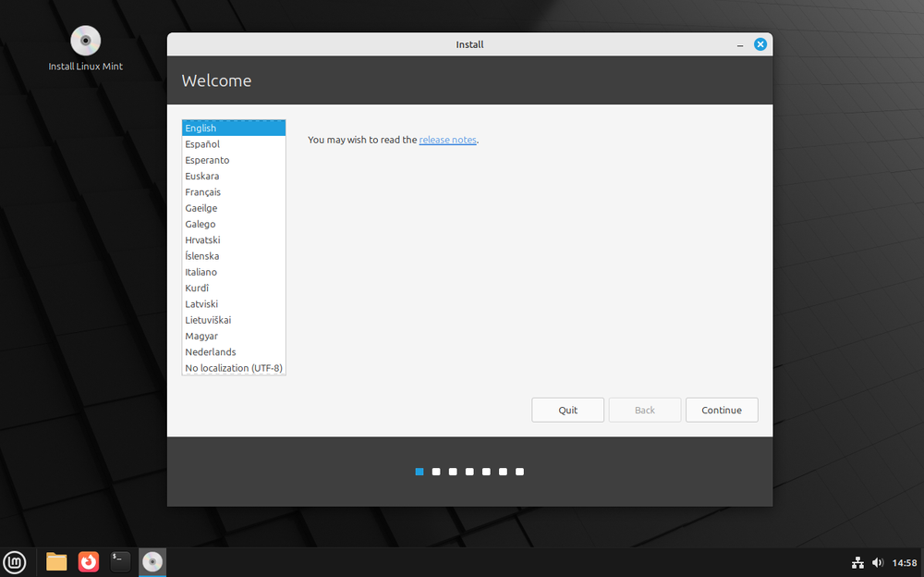Click Continue to proceed with installation
The image size is (924, 577).
722,410
